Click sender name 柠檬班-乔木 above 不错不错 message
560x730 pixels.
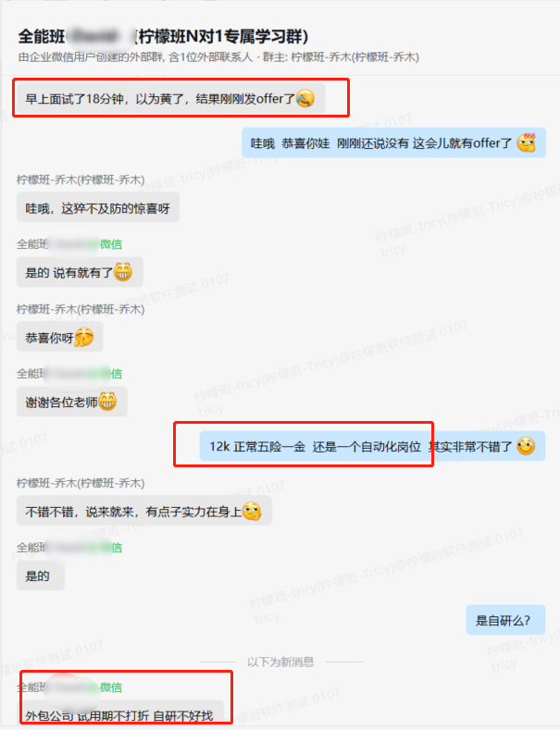point(81,483)
